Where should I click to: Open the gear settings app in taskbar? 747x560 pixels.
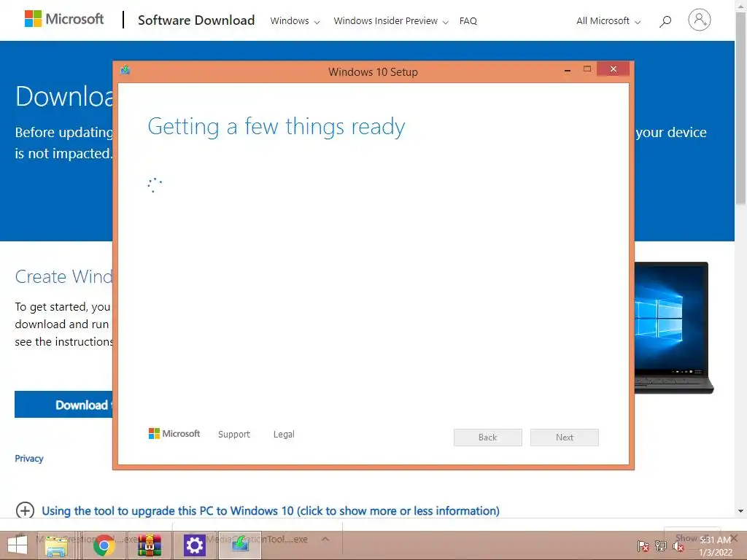[194, 545]
